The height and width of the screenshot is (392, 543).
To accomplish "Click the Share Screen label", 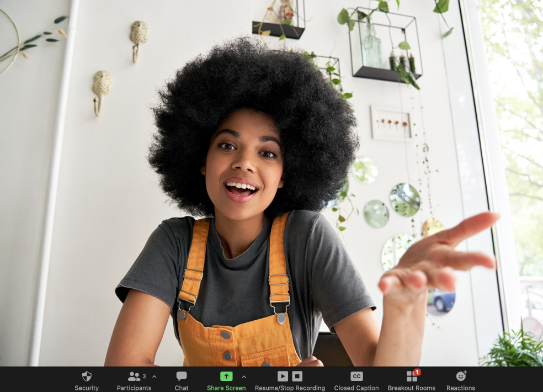I will (x=226, y=388).
